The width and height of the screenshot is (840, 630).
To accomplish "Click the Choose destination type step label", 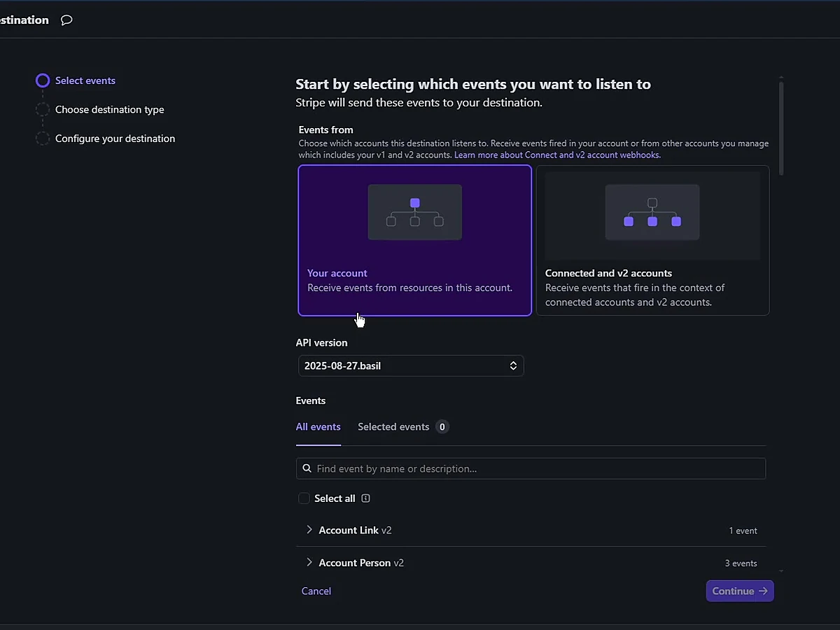I will pyautogui.click(x=110, y=110).
